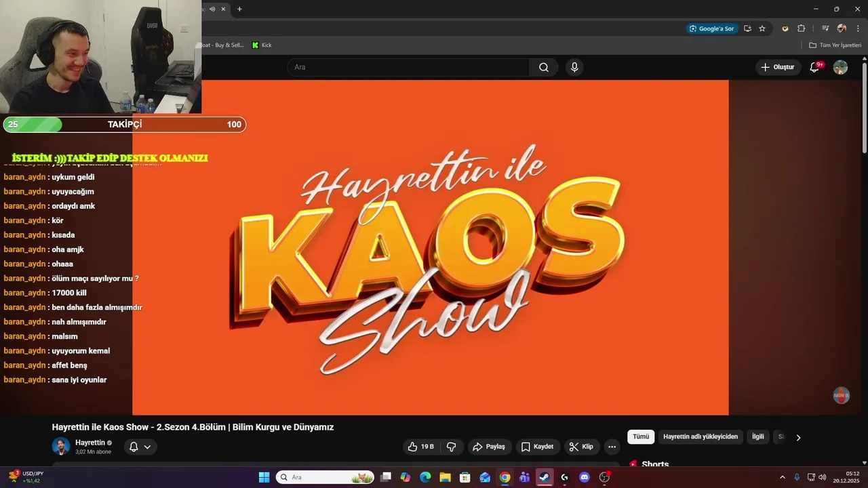This screenshot has width=868, height=488.
Task: Click the TAKİPÇİ follower progress bar
Action: (x=125, y=125)
